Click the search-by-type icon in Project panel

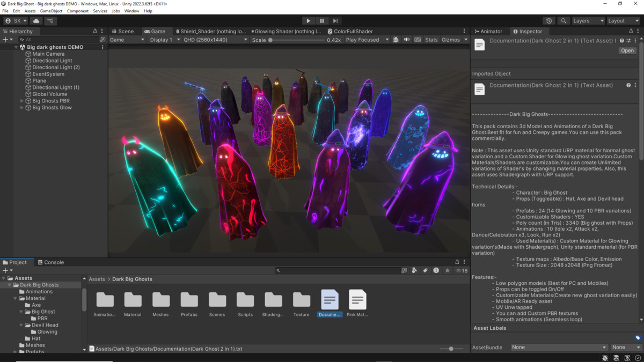click(414, 270)
